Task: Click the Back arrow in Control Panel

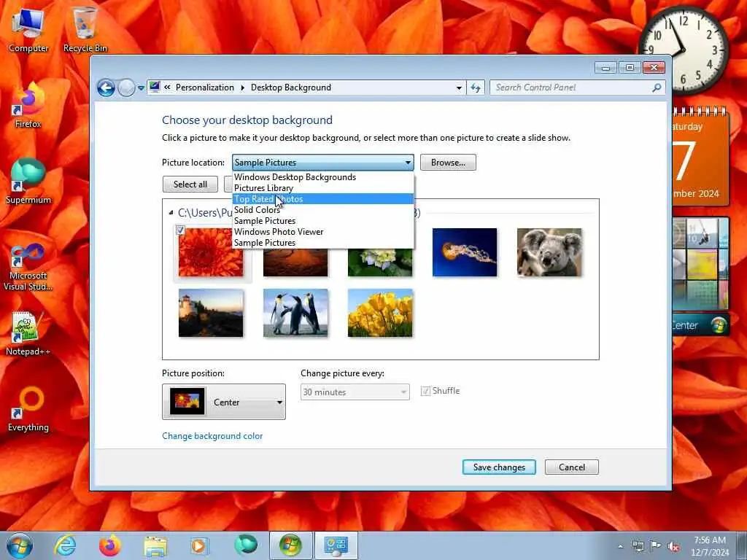Action: coord(106,87)
